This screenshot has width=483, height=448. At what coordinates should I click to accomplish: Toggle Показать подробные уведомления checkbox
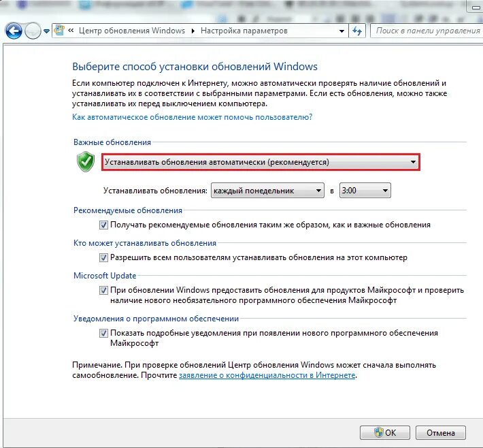tap(103, 334)
